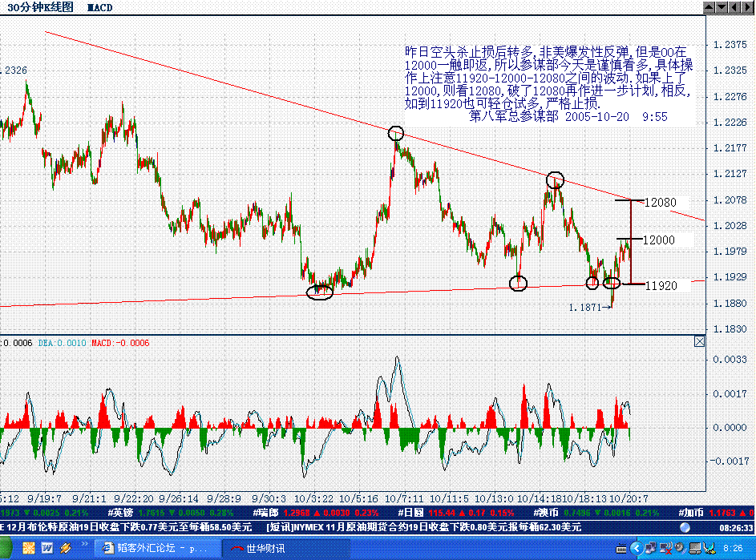
Task: Click the up arrow button at chart top
Action: click(710, 7)
